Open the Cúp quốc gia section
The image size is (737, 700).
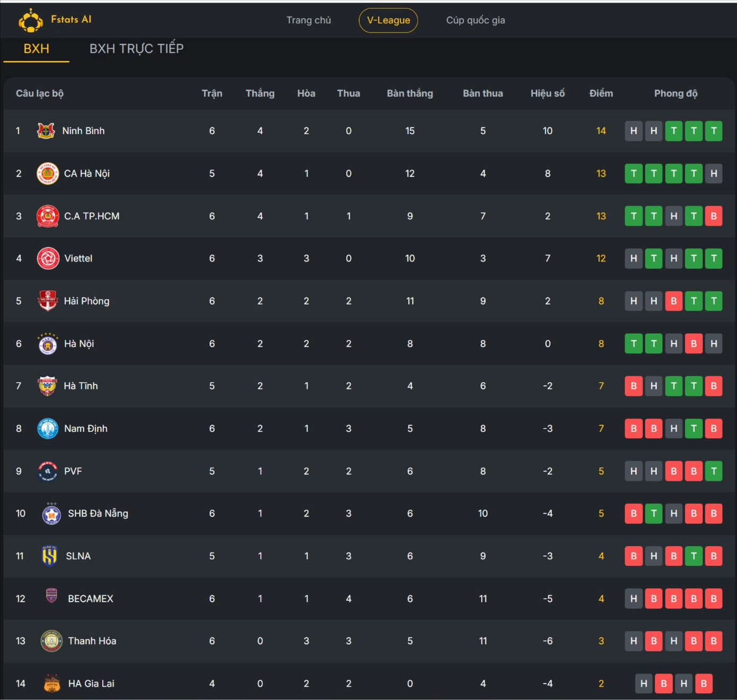475,20
